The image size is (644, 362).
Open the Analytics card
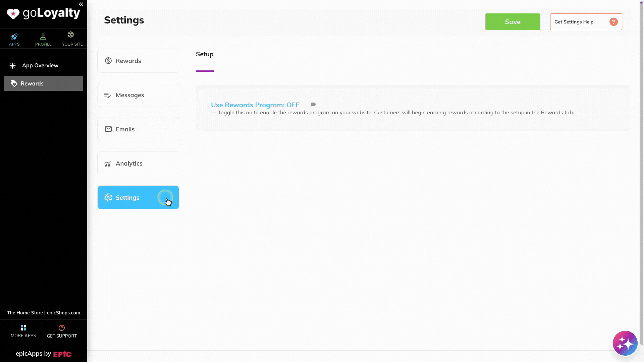[138, 163]
